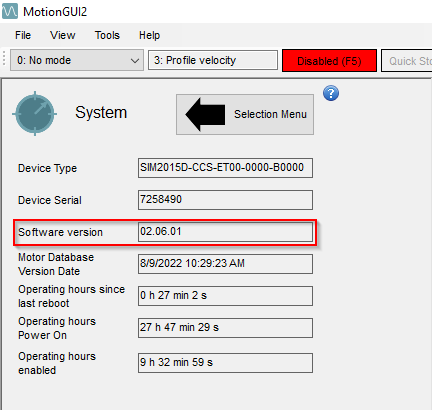Expand the '0: No mode' dropdown
The image size is (432, 410).
click(77, 60)
